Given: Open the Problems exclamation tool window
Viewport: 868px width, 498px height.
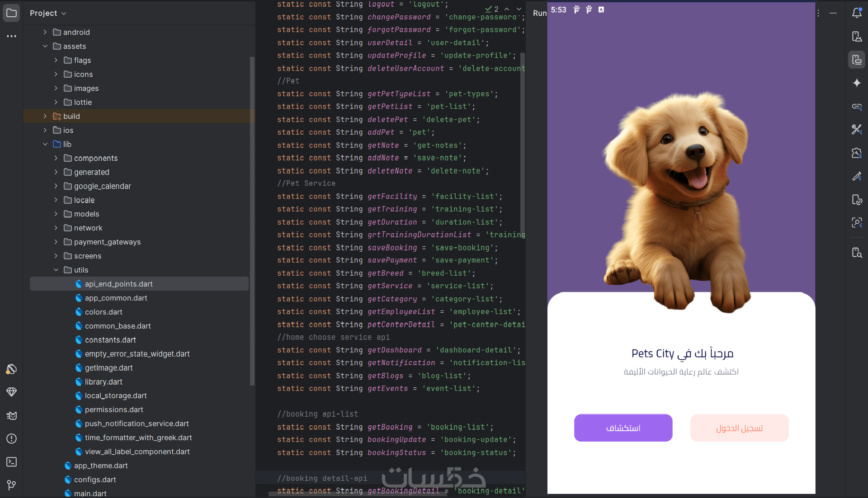Looking at the screenshot, I should click(x=12, y=438).
